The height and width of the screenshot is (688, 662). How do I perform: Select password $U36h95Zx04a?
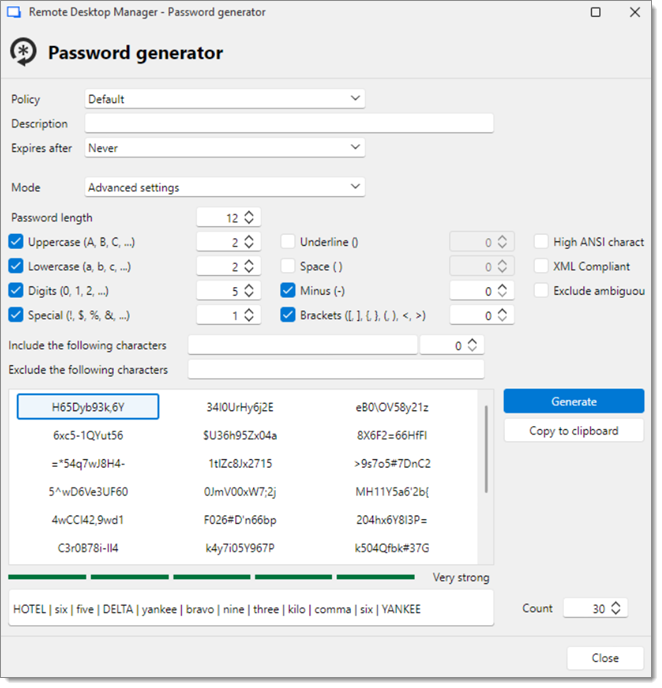241,437
